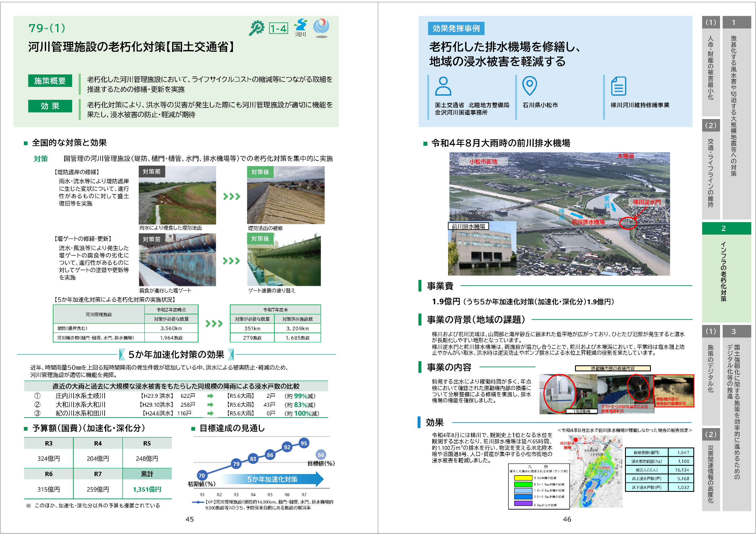Click the location pin icon above 石川県小松市
The height and width of the screenshot is (535, 756).
[x=529, y=86]
